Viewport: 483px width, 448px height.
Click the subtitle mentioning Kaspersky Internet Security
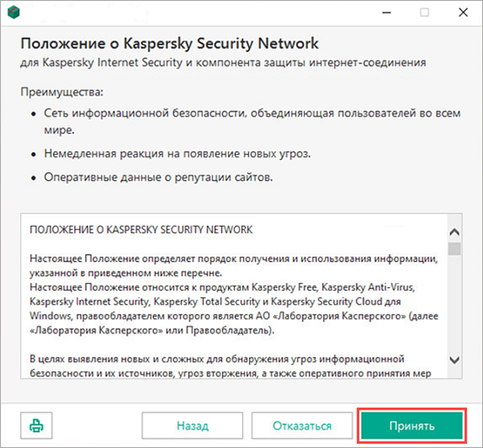coord(223,62)
